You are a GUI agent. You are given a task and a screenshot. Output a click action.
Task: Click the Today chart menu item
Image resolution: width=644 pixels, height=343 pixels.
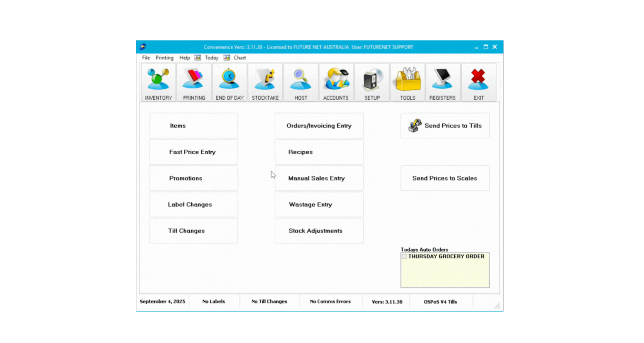(211, 58)
